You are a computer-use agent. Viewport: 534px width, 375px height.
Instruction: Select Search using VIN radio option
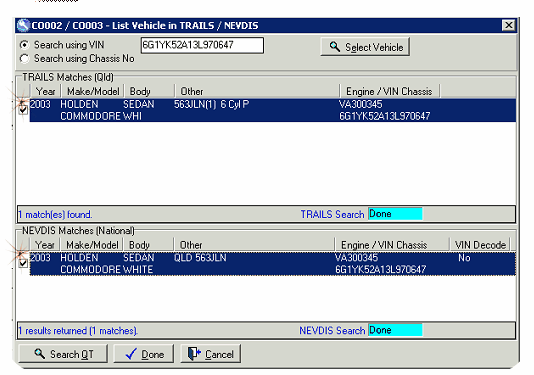[24, 45]
